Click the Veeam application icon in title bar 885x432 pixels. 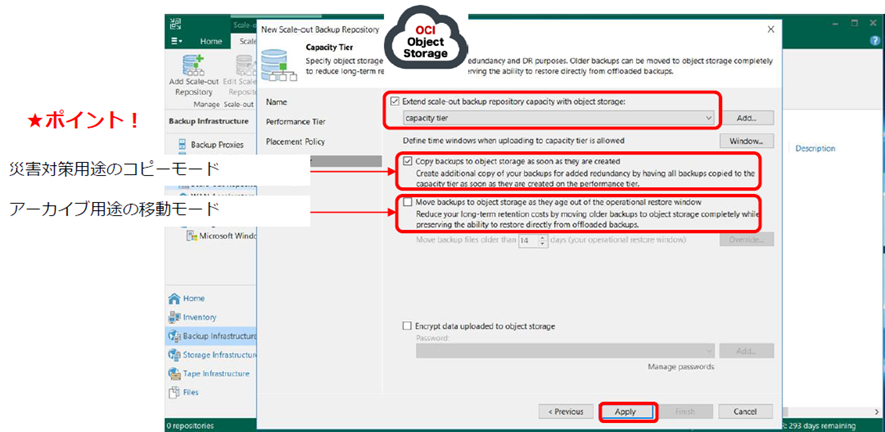(174, 24)
